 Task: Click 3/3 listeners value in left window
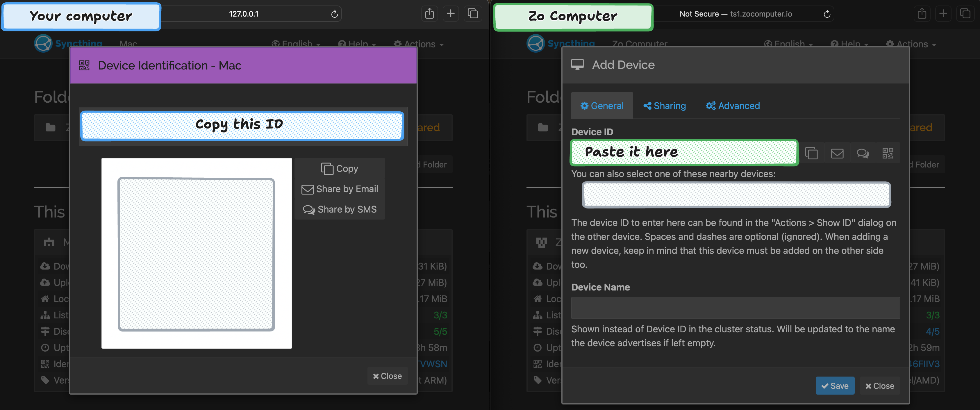tap(440, 315)
